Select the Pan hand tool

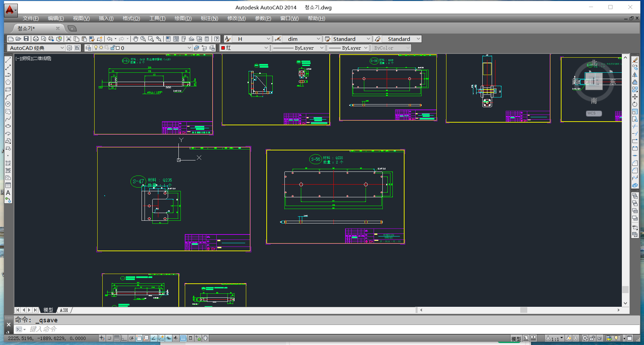point(136,39)
